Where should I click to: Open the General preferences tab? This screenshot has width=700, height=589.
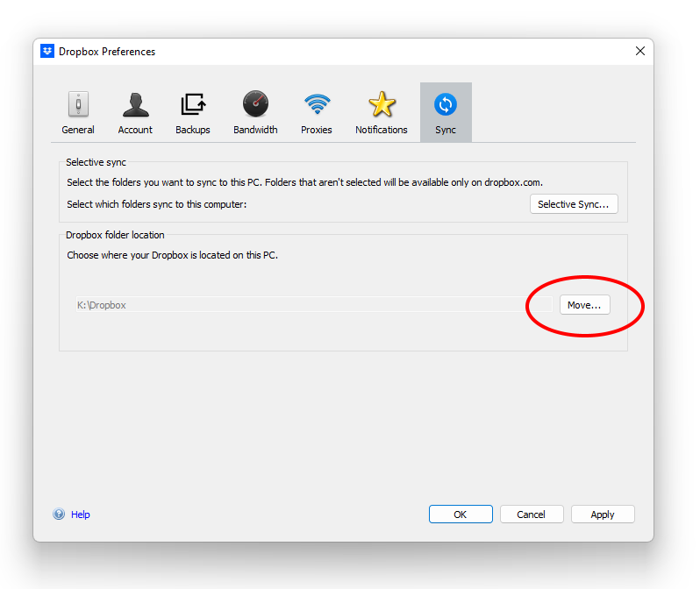[x=78, y=112]
